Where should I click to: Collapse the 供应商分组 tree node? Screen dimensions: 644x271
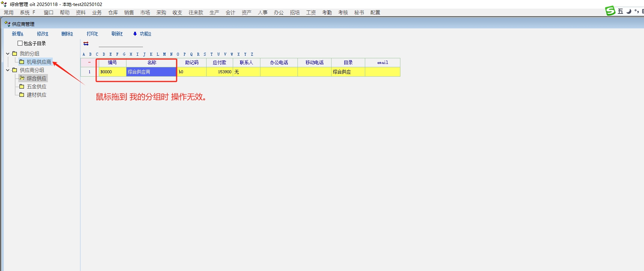[8, 70]
